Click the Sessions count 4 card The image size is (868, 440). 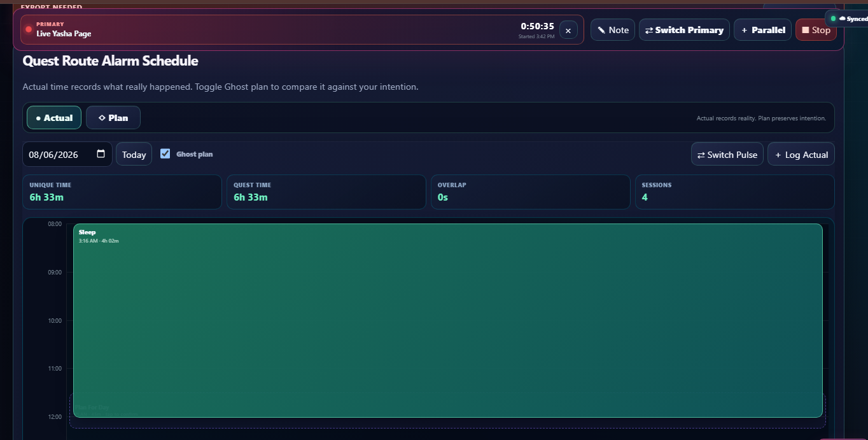tap(735, 192)
